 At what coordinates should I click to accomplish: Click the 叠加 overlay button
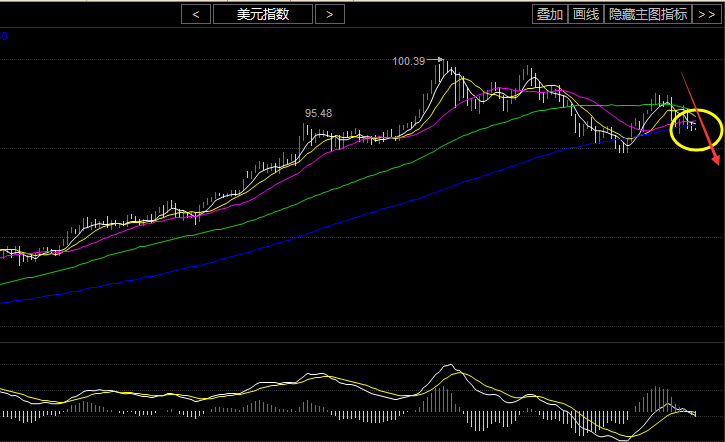coord(550,14)
